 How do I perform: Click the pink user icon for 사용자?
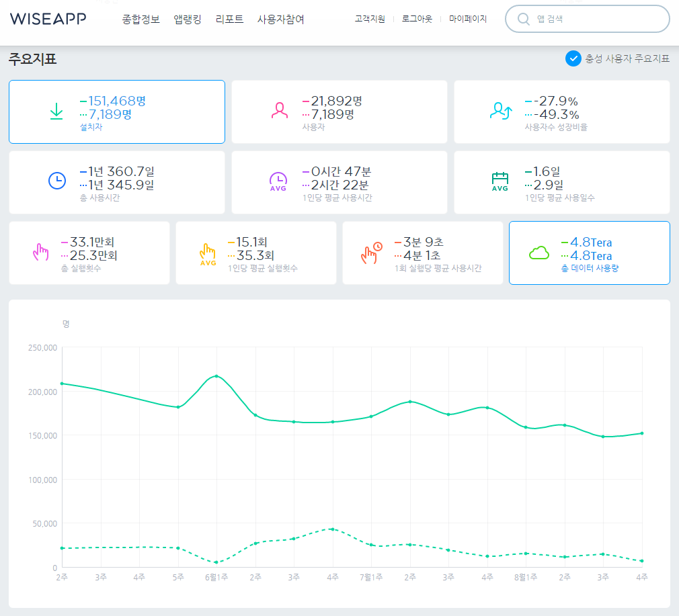(x=279, y=111)
